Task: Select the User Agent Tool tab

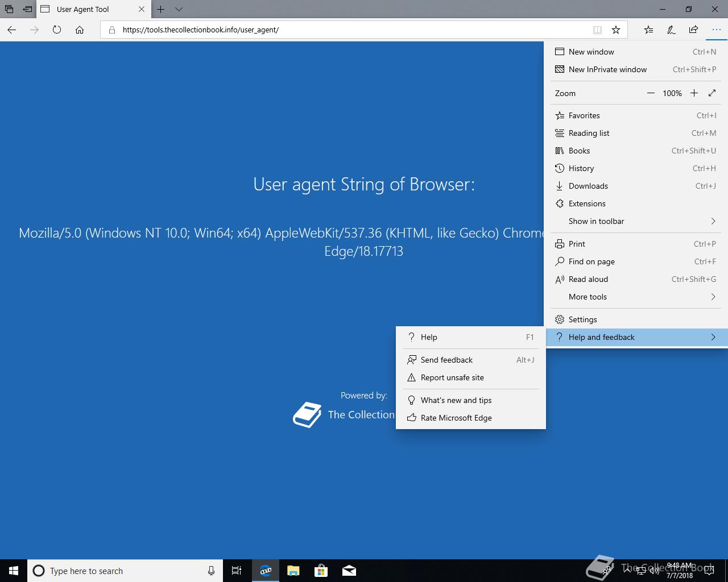Action: coord(93,9)
